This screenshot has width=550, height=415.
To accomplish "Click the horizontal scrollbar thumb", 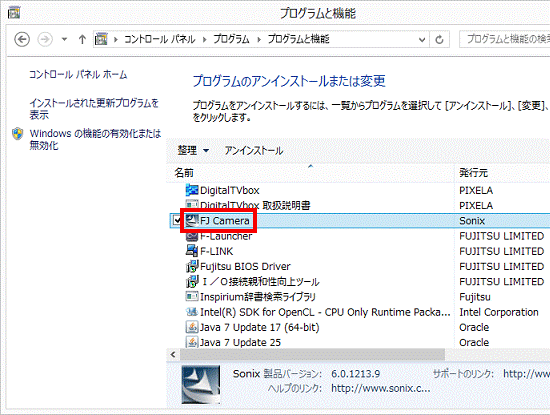I will pyautogui.click(x=312, y=355).
